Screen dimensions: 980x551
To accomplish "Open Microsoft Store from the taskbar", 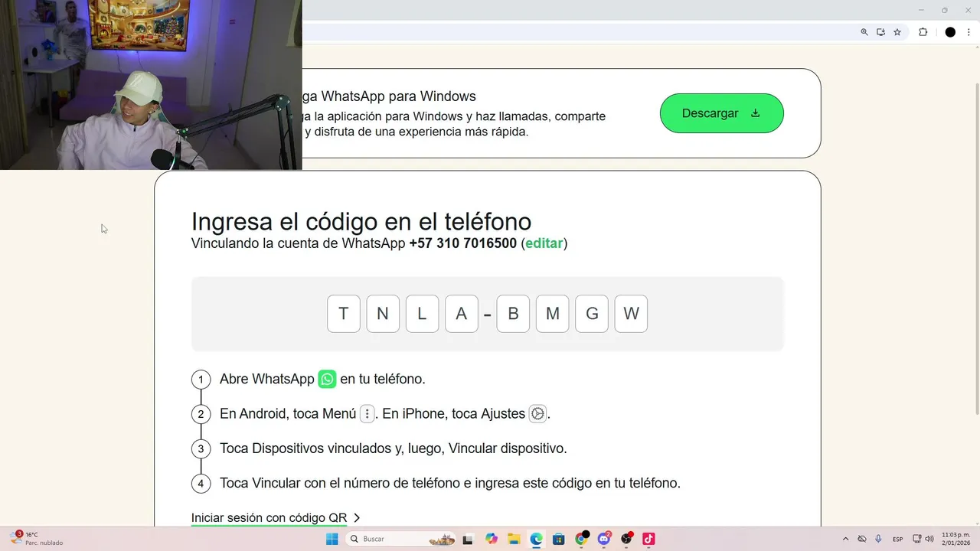I will [x=559, y=539].
